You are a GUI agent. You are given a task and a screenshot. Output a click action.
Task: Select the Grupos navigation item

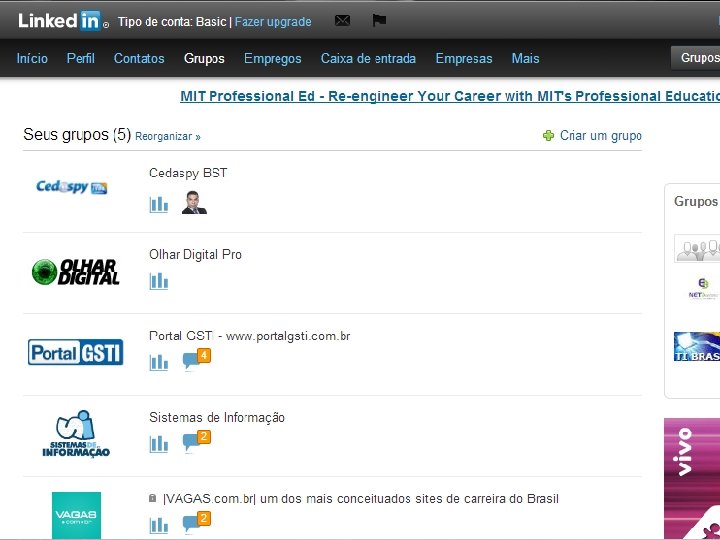coord(204,58)
